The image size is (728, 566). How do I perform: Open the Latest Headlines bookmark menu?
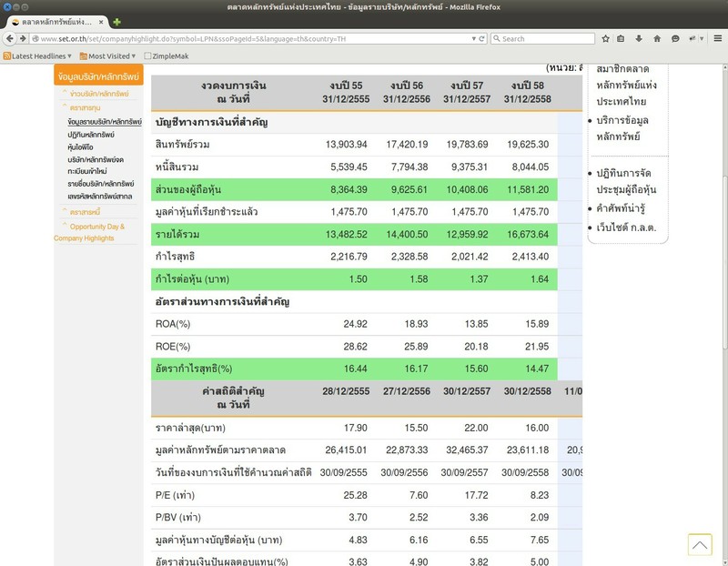[x=37, y=56]
